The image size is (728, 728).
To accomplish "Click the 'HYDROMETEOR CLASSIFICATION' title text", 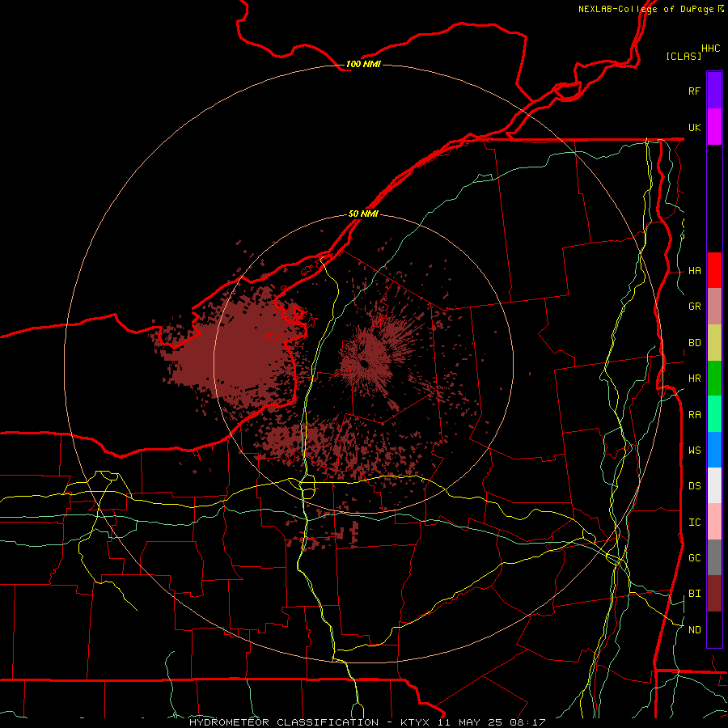I will tap(284, 722).
